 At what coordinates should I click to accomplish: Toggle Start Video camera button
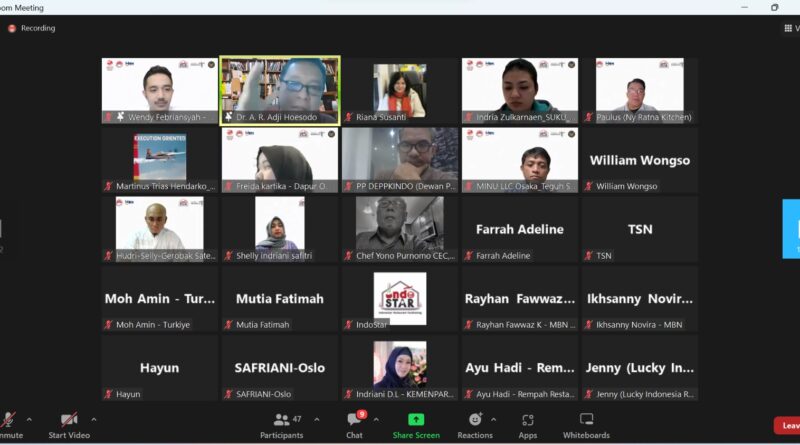(x=69, y=420)
